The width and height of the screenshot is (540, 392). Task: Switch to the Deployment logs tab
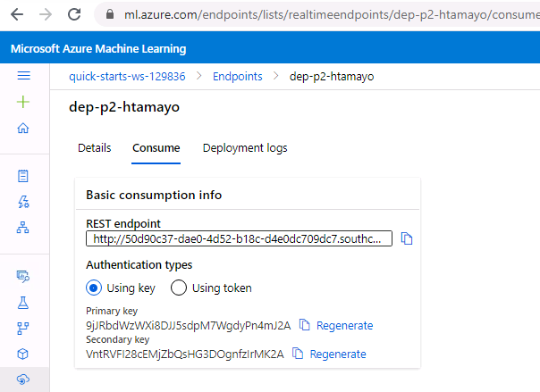[245, 148]
